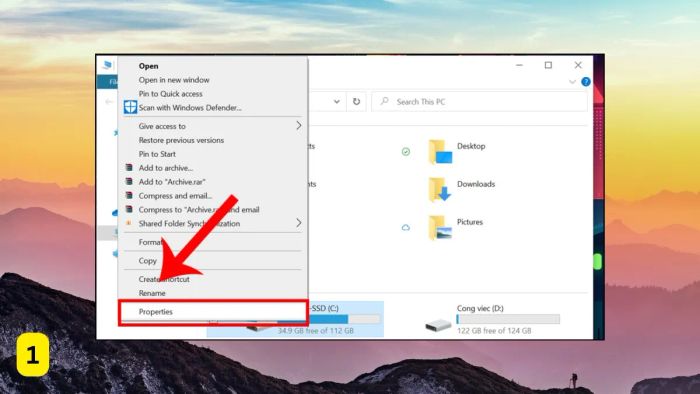The image size is (700, 394).
Task: Maximize the This PC window
Action: 548,65
